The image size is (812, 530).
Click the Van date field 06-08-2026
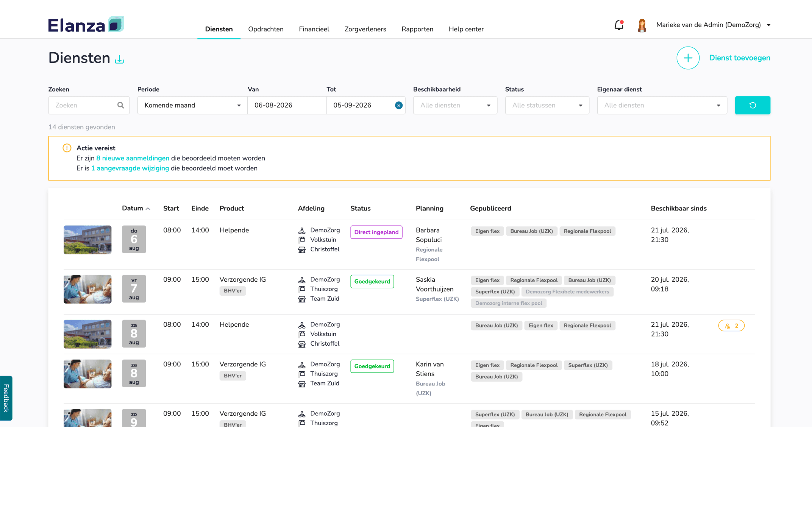click(287, 105)
